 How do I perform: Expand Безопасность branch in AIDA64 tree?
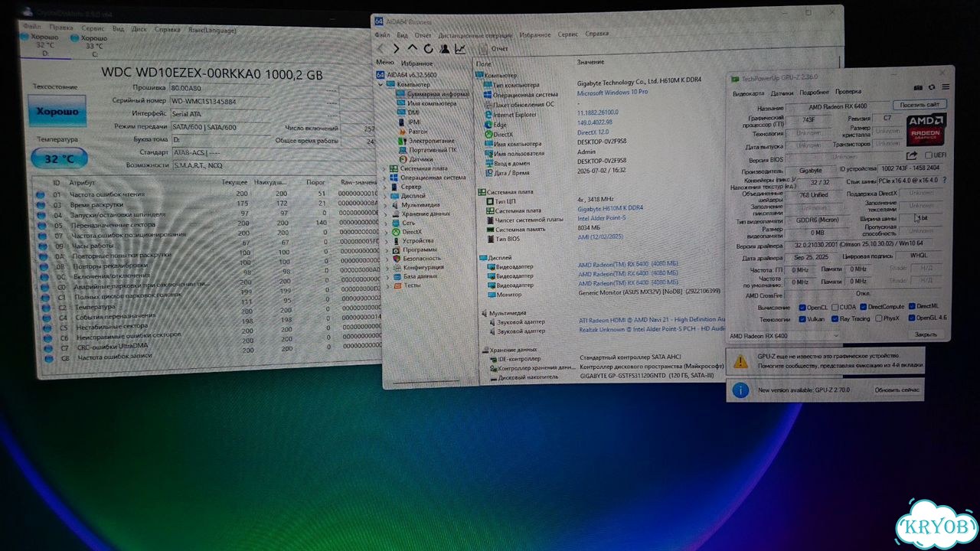click(386, 259)
